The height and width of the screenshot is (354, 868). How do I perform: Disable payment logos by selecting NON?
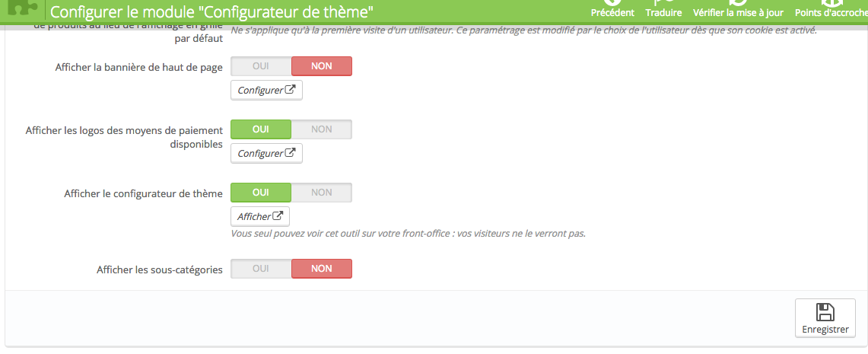point(322,129)
